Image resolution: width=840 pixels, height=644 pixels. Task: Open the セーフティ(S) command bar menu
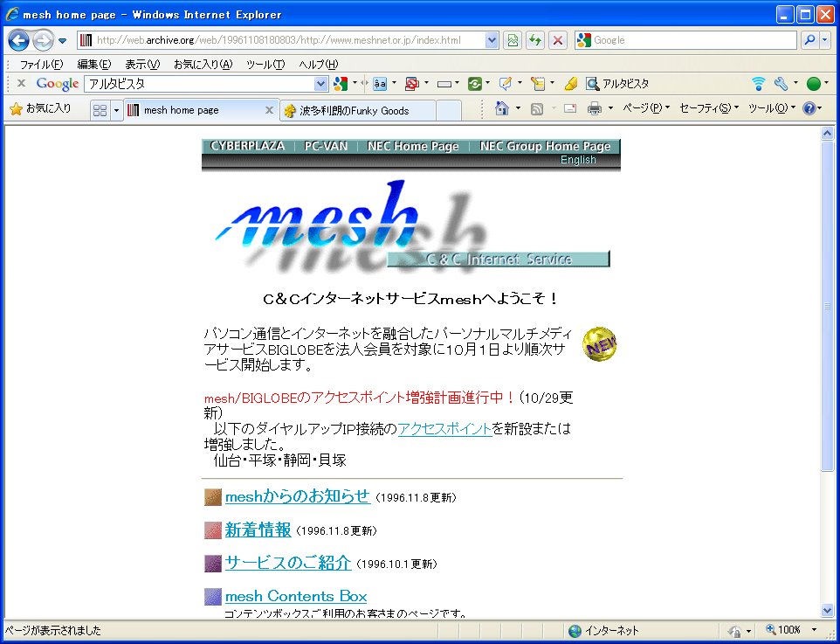709,109
